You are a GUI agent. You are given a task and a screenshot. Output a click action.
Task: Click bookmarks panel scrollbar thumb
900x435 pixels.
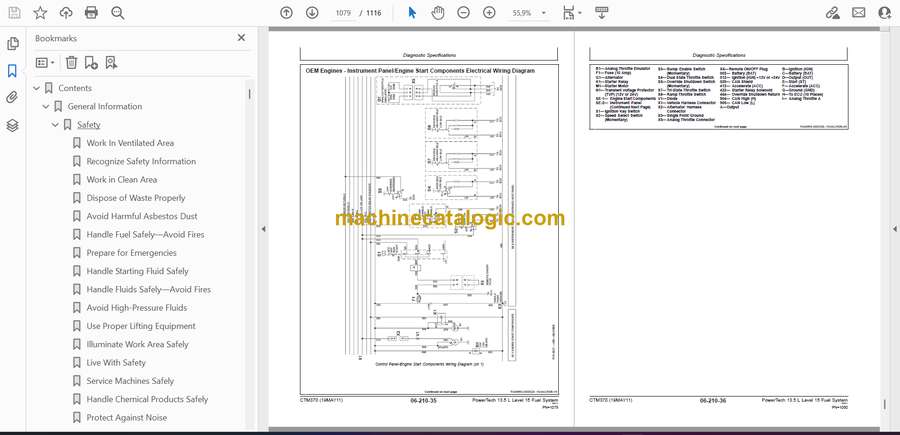tap(249, 94)
